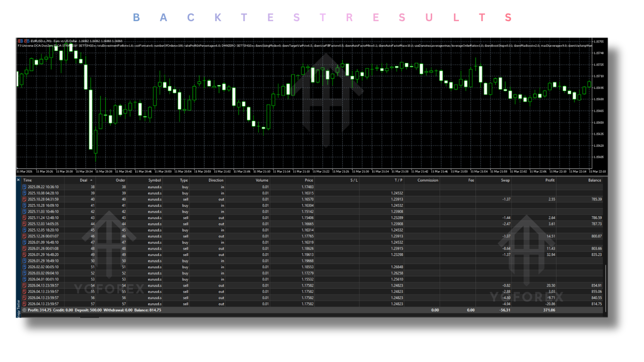
Task: Select the price cell 1.19668
Action: click(306, 260)
